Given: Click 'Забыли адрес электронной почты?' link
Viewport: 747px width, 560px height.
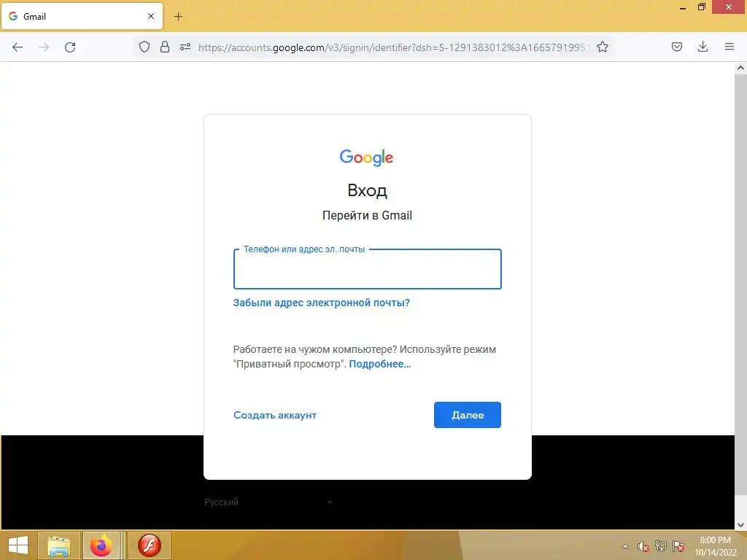Looking at the screenshot, I should click(x=322, y=303).
